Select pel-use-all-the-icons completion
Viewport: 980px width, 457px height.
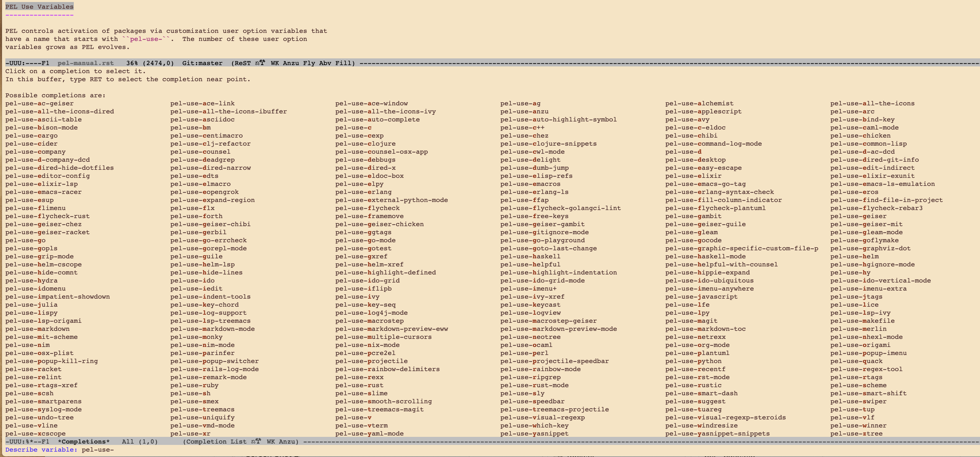[x=872, y=103]
